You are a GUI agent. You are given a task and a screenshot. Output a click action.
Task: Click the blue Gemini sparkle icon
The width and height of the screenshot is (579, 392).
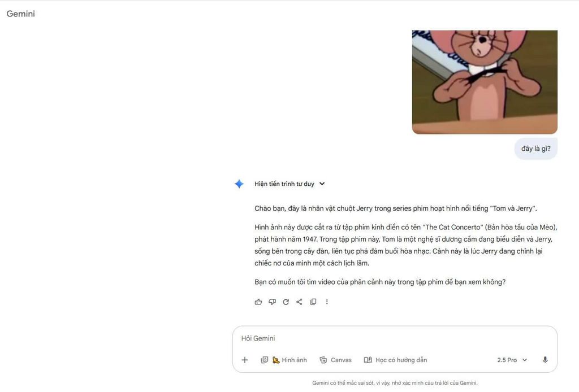pyautogui.click(x=239, y=184)
